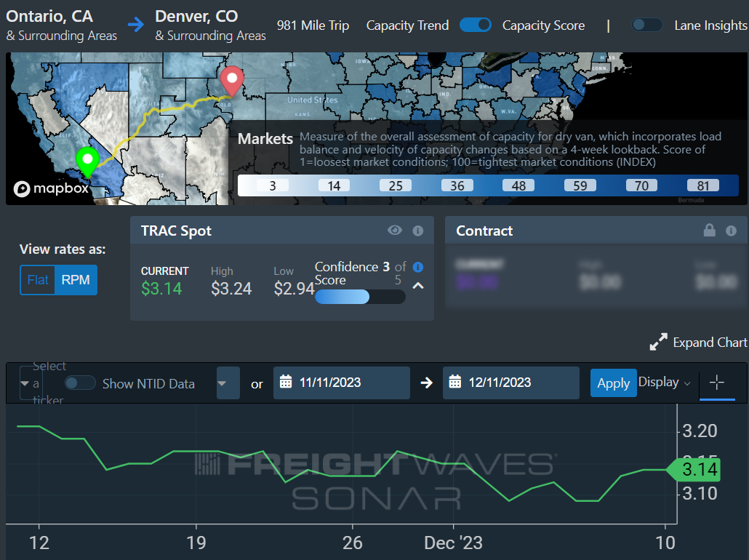
Task: Click Contract info icon
Action: point(731,231)
